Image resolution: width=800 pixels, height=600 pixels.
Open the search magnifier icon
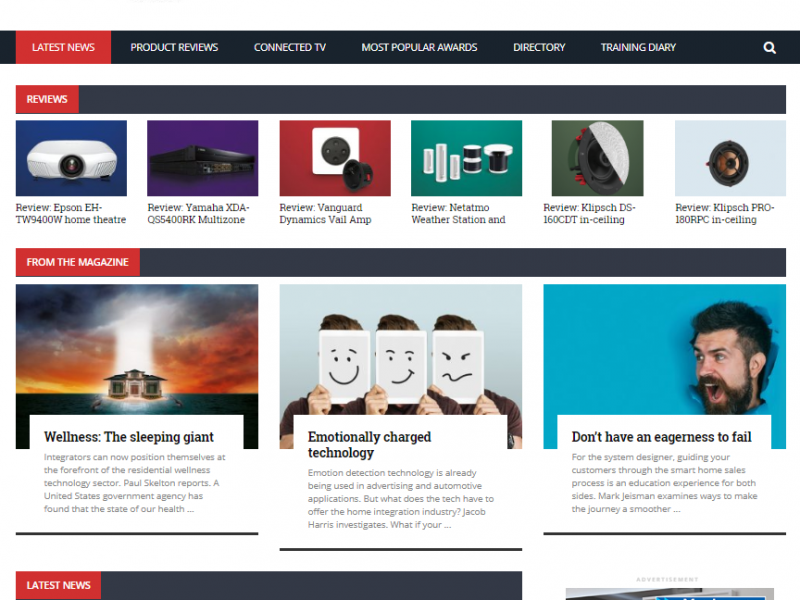(x=769, y=47)
